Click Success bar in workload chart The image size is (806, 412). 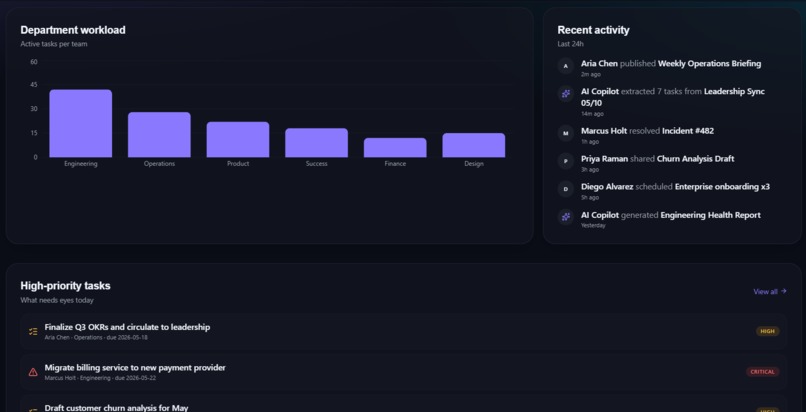pos(317,143)
